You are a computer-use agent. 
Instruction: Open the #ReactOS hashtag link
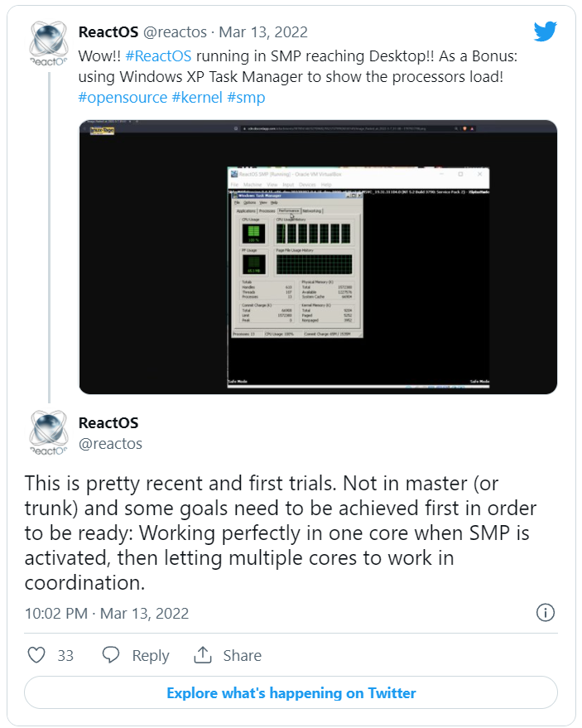tap(161, 54)
